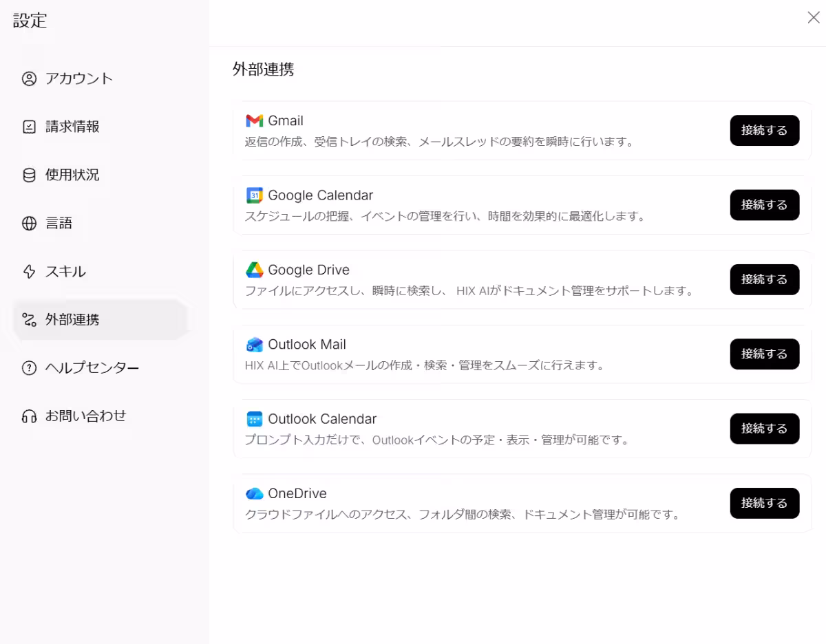This screenshot has width=826, height=644.
Task: Click the 外部連携 page heading
Action: coord(264,69)
